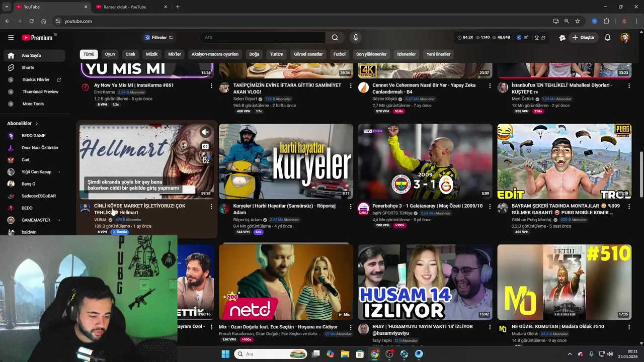Open the account avatar menu
The height and width of the screenshot is (362, 644).
pyautogui.click(x=625, y=37)
